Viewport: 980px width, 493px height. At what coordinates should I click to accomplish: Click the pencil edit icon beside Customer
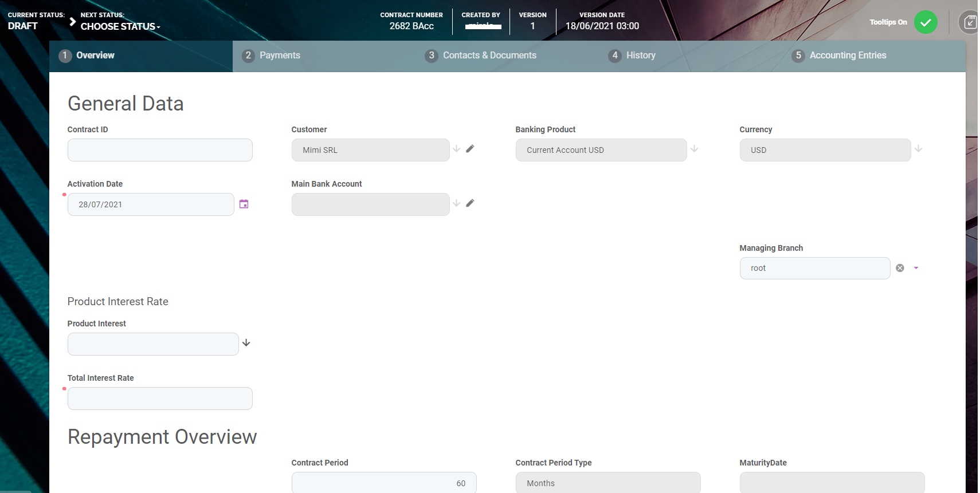(470, 149)
